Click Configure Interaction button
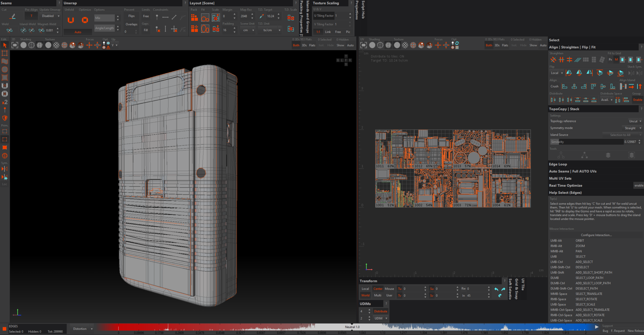The image size is (644, 335). 596,235
